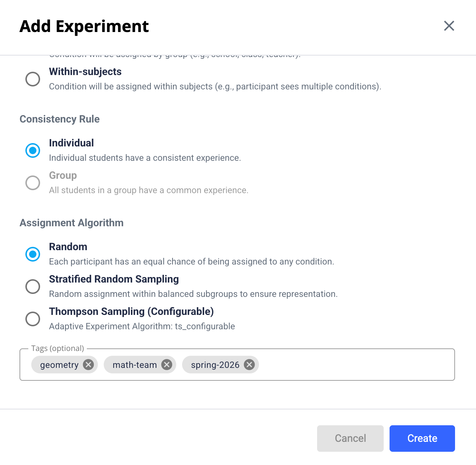Viewport: 476px width, 465px height.
Task: Click the Add Experiment dialog title
Action: (x=84, y=26)
